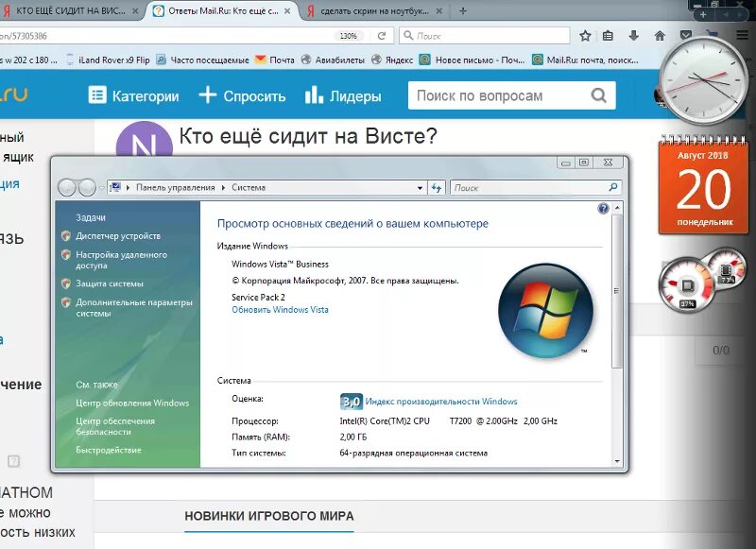
Task: Open 'Центр обновления Windows'
Action: click(x=132, y=403)
